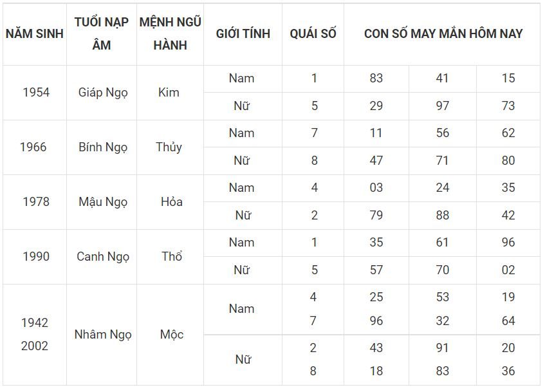Click the QUÁI SỐ header cell
The image size is (545, 392).
pos(313,33)
